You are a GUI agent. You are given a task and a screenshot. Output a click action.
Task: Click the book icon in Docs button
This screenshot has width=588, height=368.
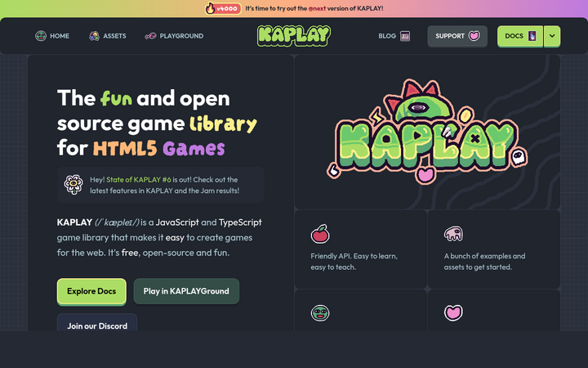[532, 36]
